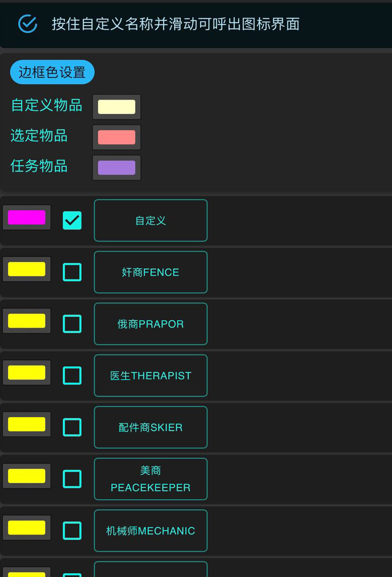Click the circled checkmark icon at top
392x577 pixels.
27,24
